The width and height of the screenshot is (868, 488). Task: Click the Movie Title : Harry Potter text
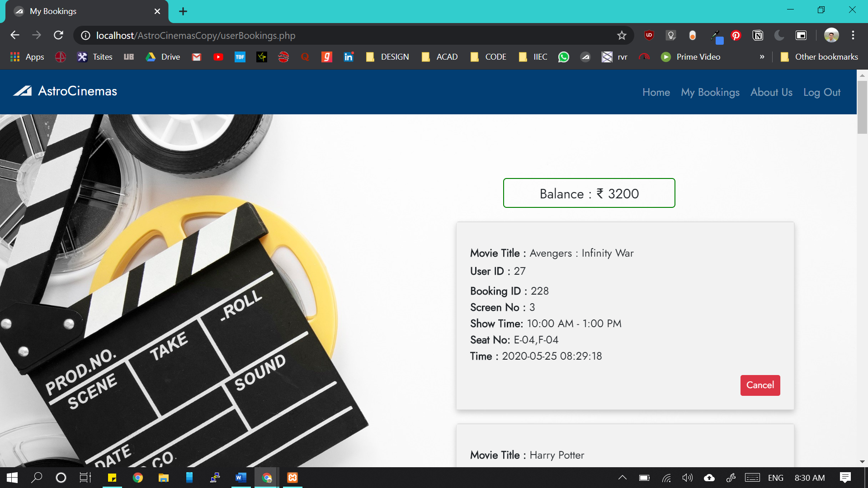527,455
